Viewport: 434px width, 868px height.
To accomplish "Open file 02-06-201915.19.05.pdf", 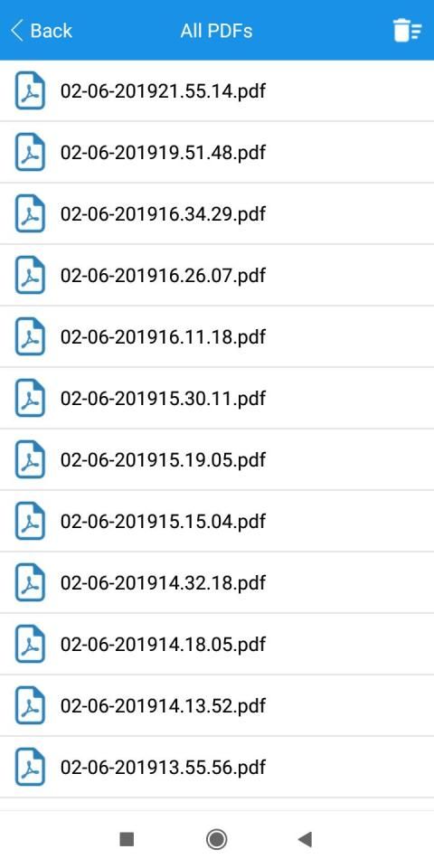I will pyautogui.click(x=217, y=459).
